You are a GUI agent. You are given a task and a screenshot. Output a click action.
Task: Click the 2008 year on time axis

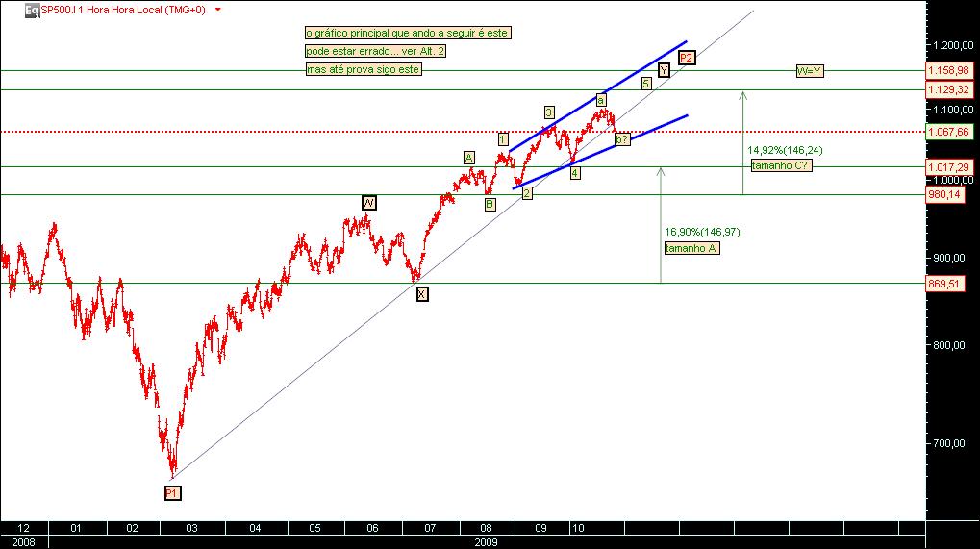(x=24, y=542)
